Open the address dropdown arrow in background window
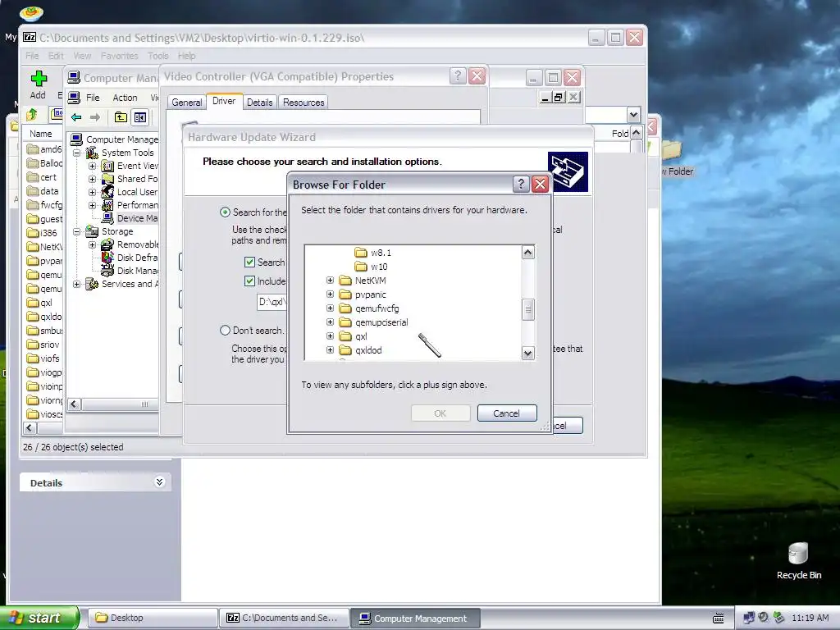Viewport: 840px width, 630px height. [634, 115]
